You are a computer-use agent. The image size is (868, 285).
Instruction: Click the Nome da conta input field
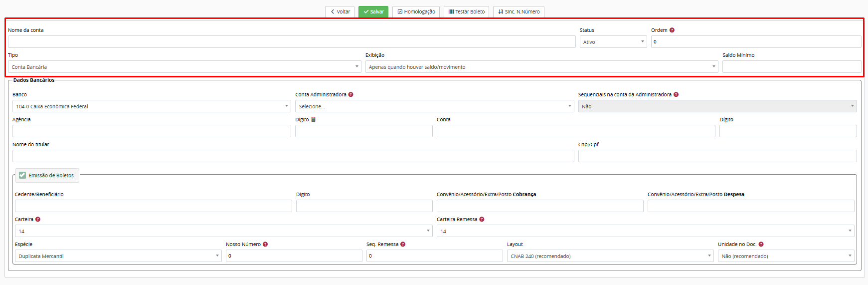point(292,42)
